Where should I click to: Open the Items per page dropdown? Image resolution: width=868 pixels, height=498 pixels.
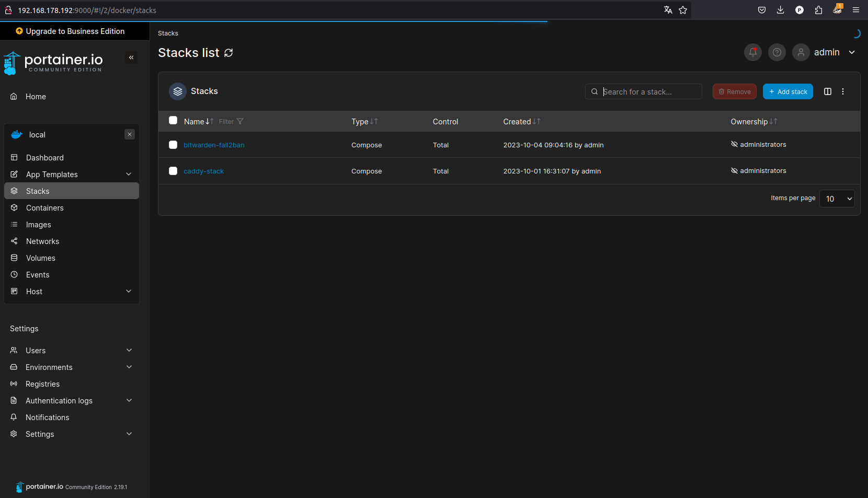pyautogui.click(x=837, y=199)
